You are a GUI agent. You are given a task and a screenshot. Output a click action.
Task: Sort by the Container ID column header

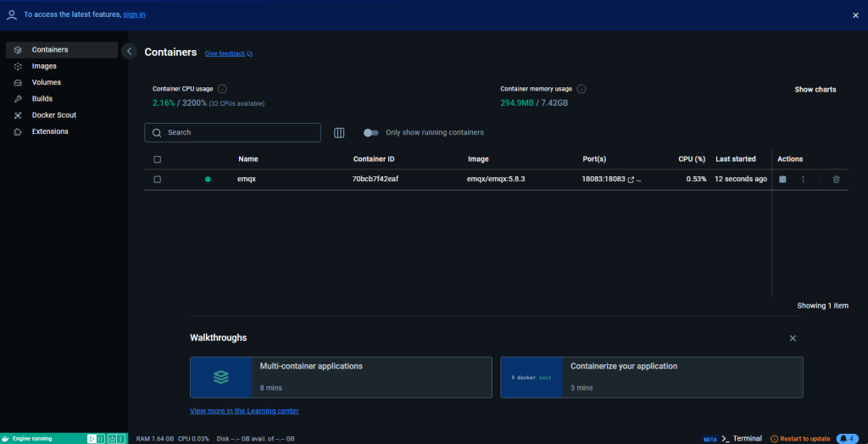click(374, 159)
